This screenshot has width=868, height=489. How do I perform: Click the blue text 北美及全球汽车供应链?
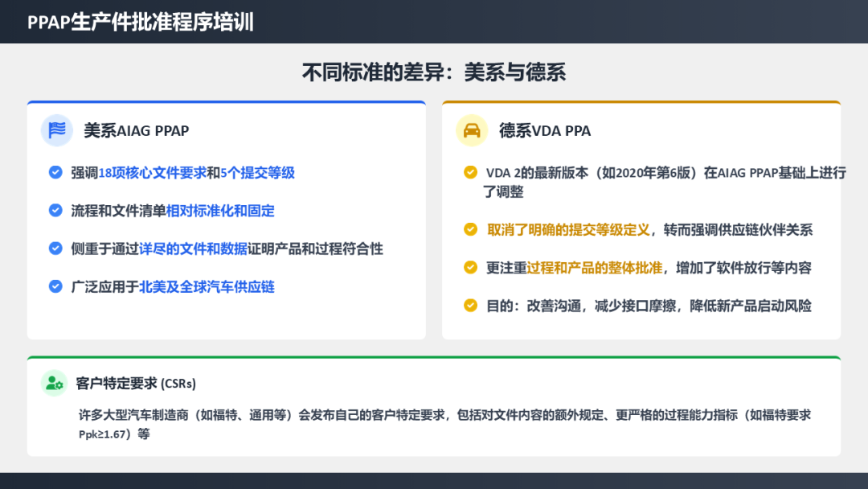point(207,286)
